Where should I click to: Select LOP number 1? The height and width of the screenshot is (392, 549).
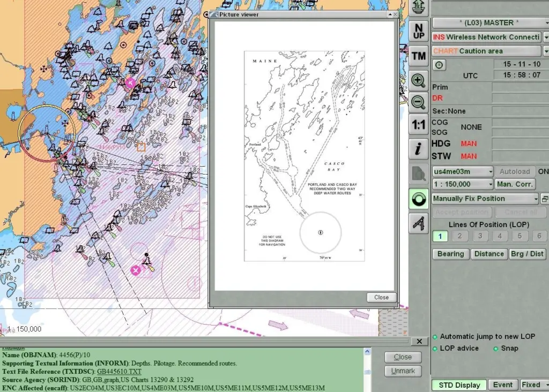coord(440,236)
